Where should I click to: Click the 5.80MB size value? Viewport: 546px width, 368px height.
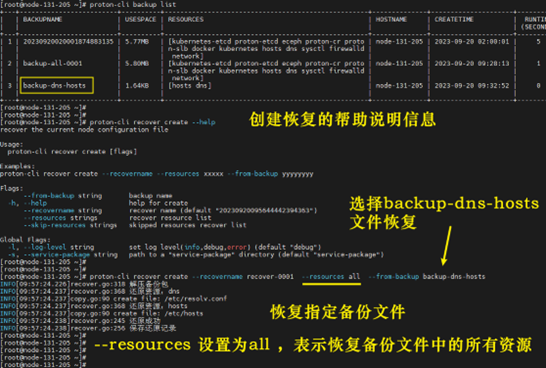137,63
